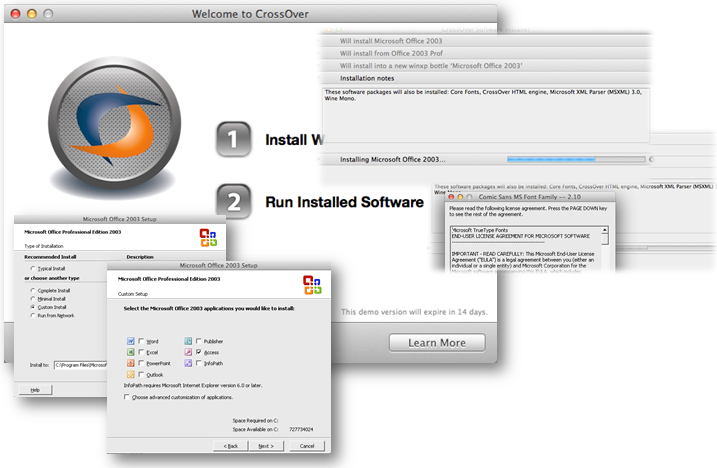Enable the PowerPoint checkbox
This screenshot has height=468, width=717.
141,363
